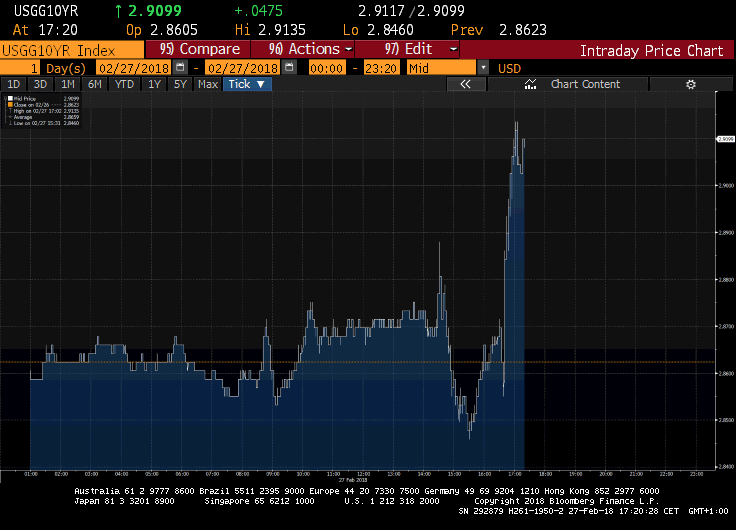Click the Intraday Price Chart title

[652, 51]
